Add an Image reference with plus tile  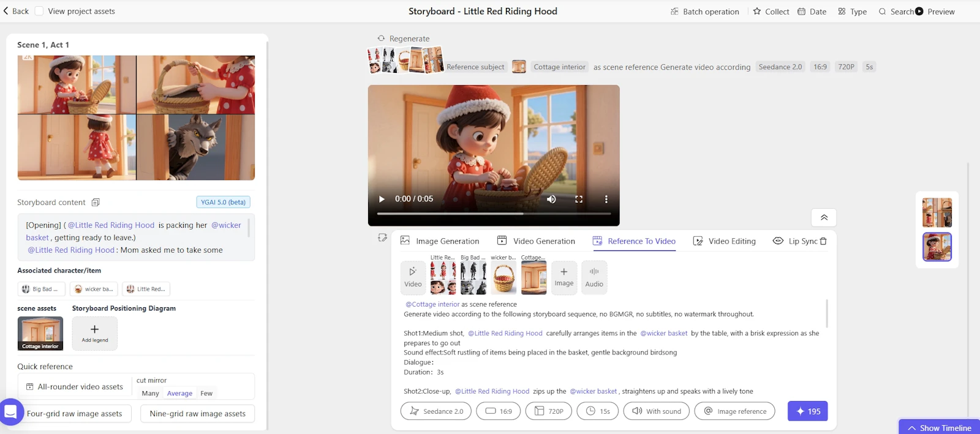564,277
